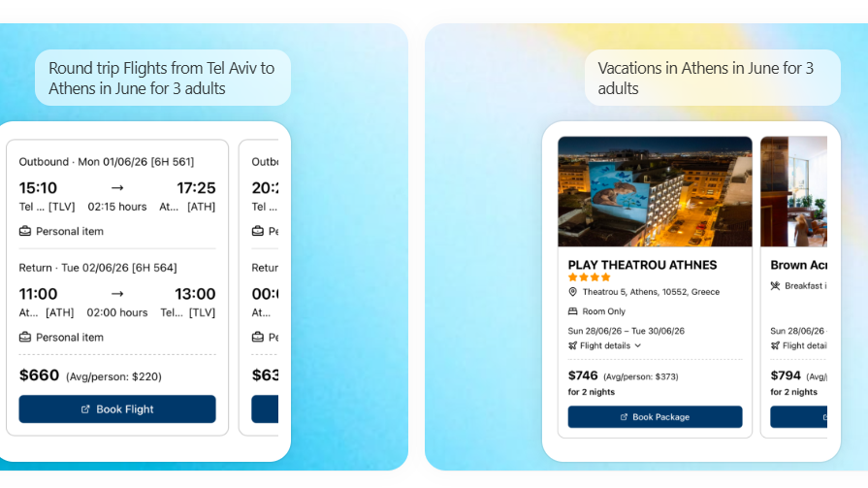Click the outbound Personal item bag icon

click(x=25, y=231)
